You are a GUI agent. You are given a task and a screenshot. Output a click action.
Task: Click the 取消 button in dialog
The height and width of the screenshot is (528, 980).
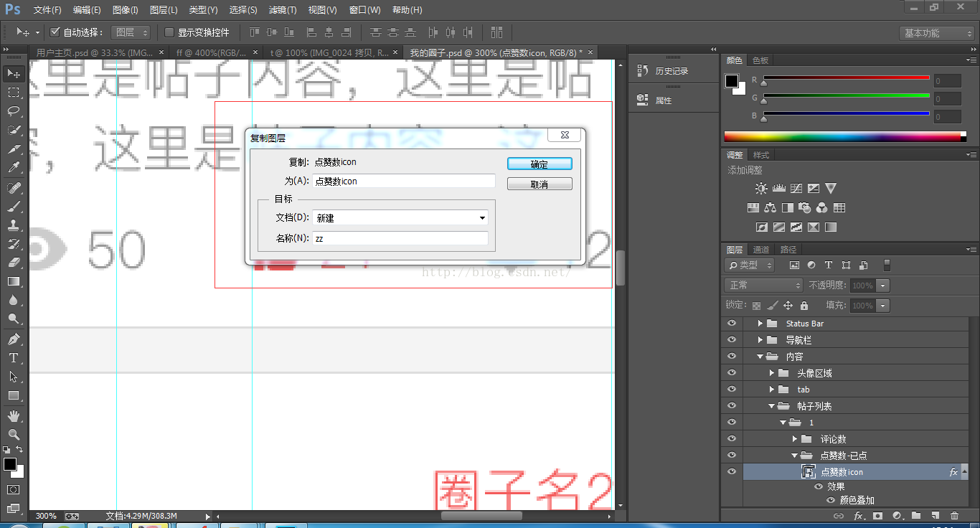click(x=540, y=184)
